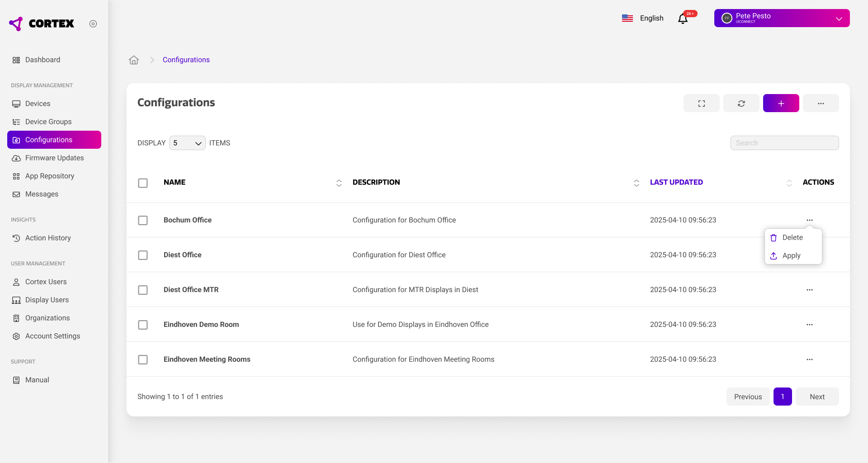Image resolution: width=868 pixels, height=463 pixels.
Task: Tick the Eindhoven Demo Room checkbox
Action: coord(143,325)
